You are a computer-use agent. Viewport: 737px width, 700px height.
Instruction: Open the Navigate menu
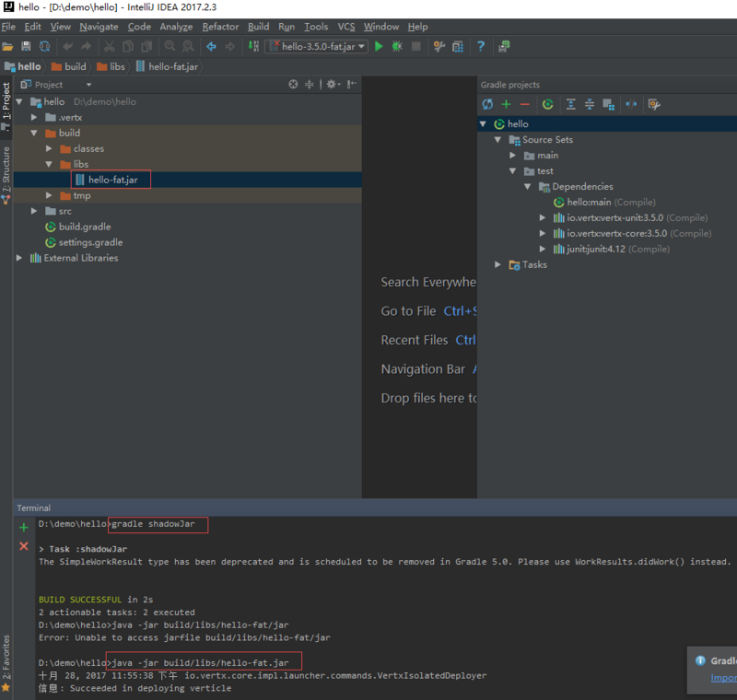pos(99,27)
